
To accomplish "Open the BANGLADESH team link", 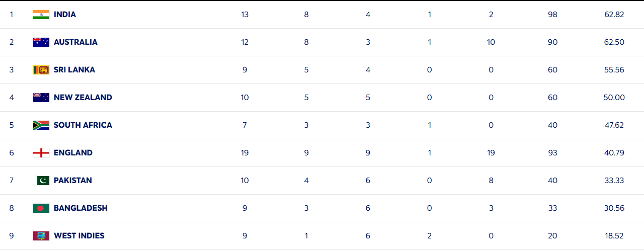I will [80, 208].
